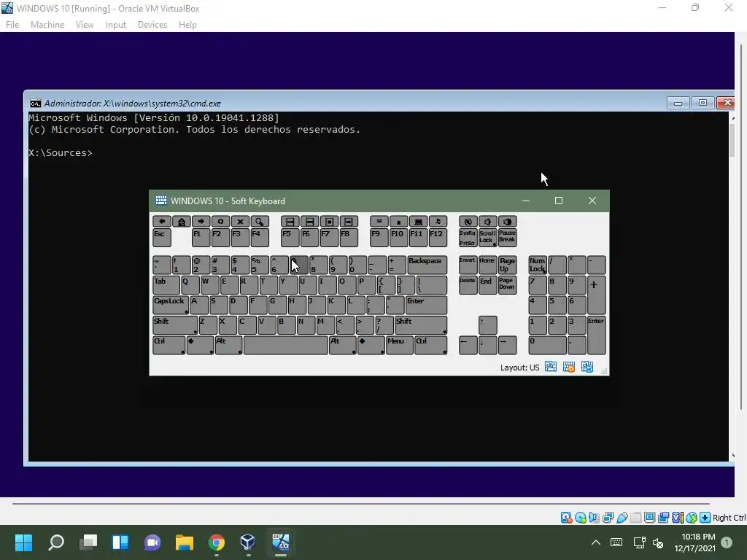The height and width of the screenshot is (560, 747).
Task: Click the audio status bar icon
Action: coord(594,518)
